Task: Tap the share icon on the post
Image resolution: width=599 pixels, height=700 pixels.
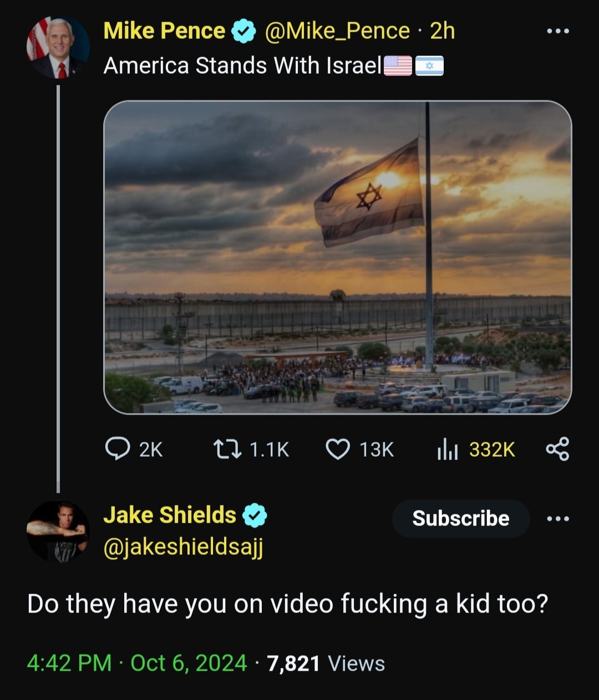Action: coord(557,449)
